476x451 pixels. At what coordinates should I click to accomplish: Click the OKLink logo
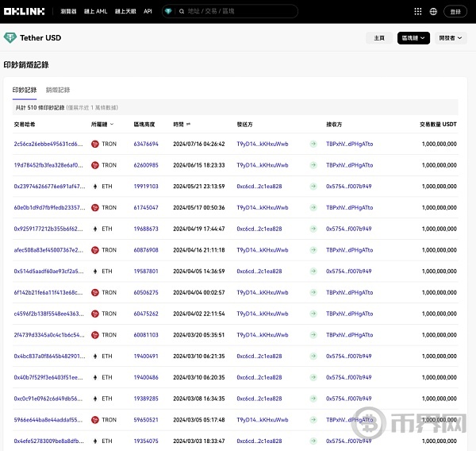point(25,12)
